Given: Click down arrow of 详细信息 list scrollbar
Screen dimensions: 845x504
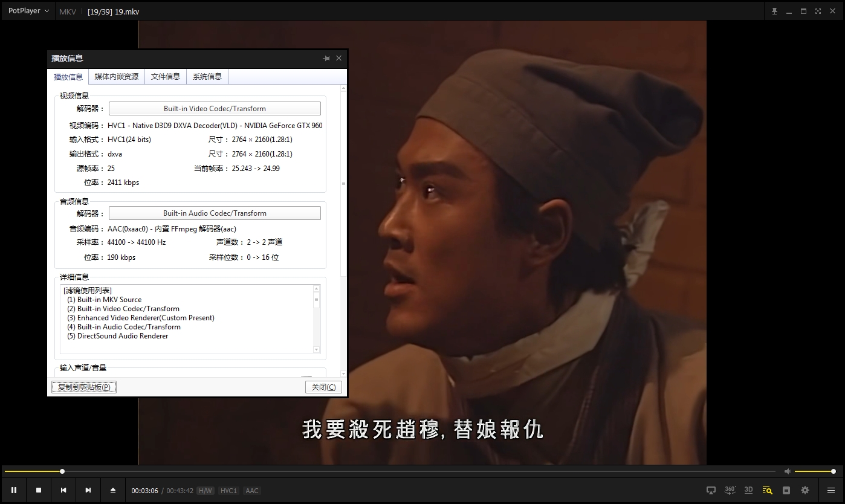Looking at the screenshot, I should pyautogui.click(x=316, y=350).
